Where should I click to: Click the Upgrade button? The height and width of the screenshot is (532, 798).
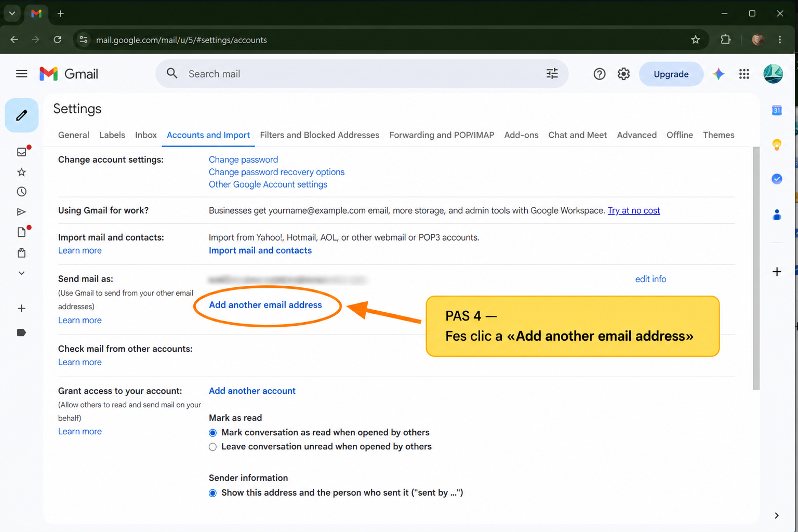tap(671, 74)
